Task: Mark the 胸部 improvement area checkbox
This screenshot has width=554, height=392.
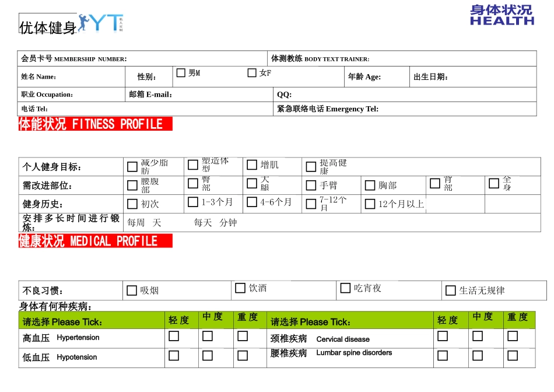Action: click(x=370, y=185)
